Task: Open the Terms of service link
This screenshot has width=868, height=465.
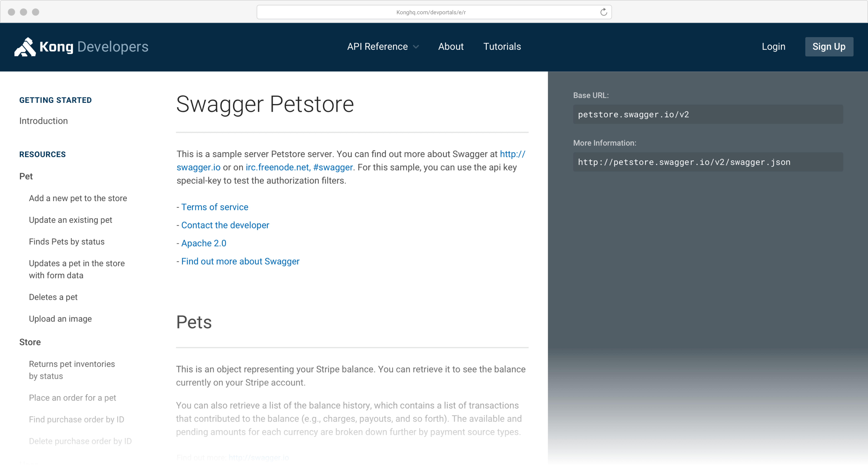Action: [x=215, y=207]
